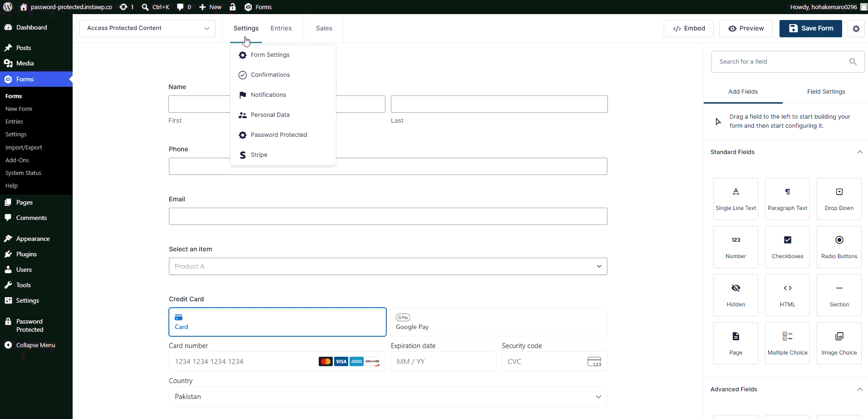Add a Single Line Text field

tap(735, 199)
